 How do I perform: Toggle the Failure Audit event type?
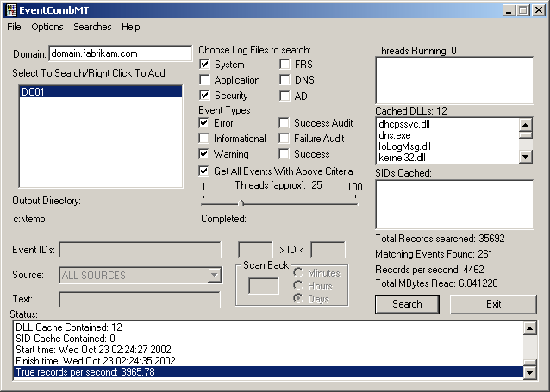(x=284, y=139)
